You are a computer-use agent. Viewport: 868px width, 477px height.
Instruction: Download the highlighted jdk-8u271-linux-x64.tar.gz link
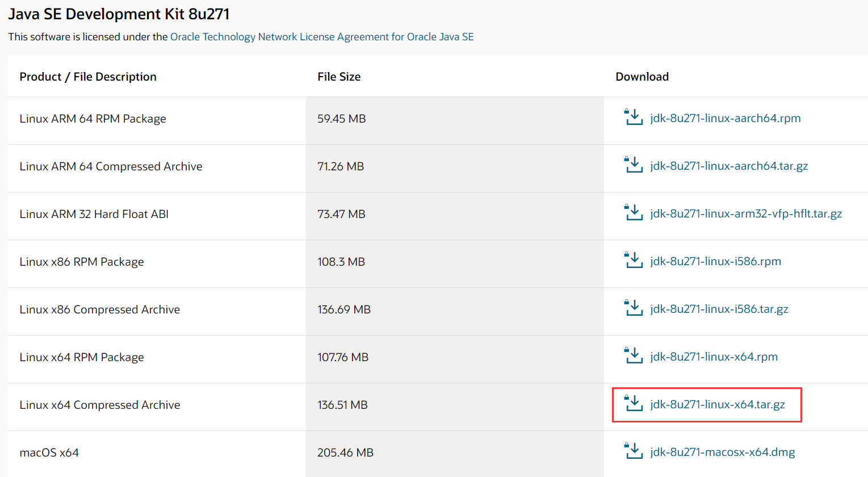[718, 404]
